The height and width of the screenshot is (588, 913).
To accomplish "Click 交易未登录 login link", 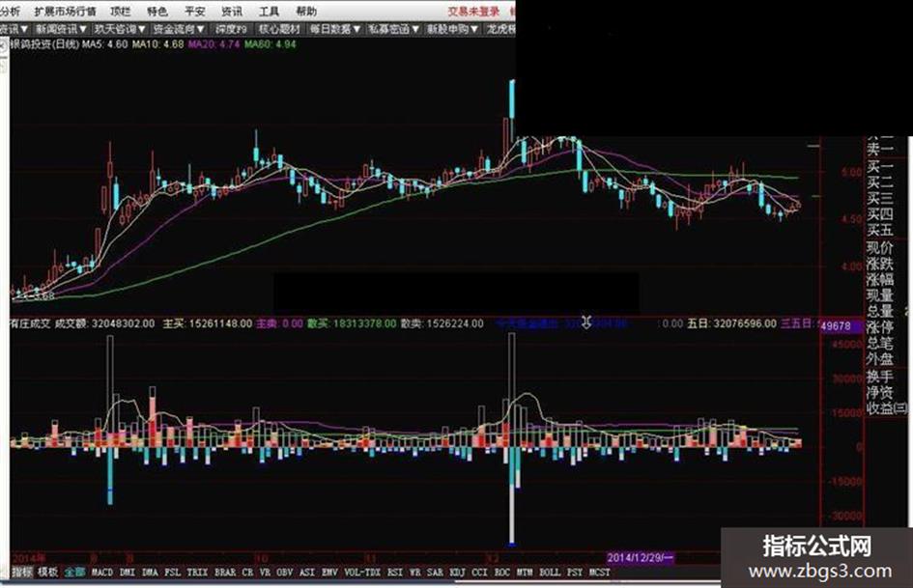I will (x=473, y=11).
